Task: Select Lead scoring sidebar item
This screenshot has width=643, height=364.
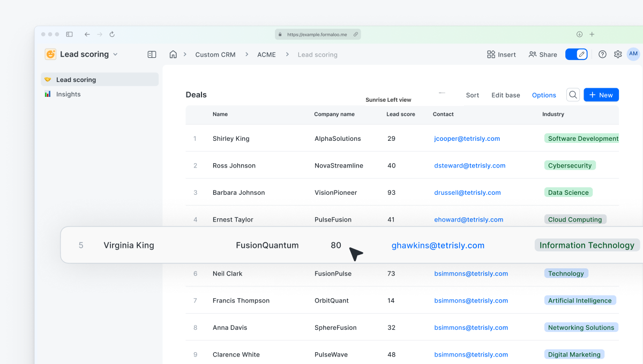Action: coord(76,80)
